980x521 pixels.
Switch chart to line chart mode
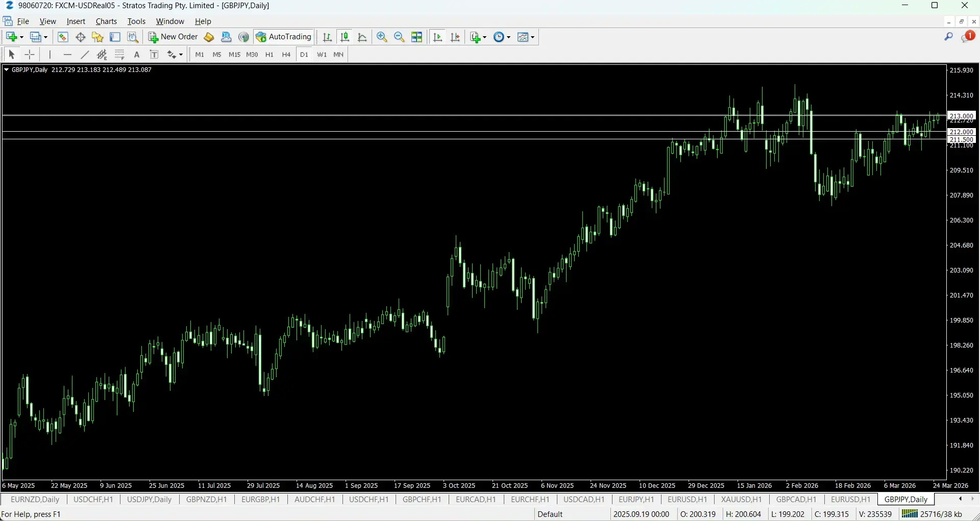click(362, 37)
